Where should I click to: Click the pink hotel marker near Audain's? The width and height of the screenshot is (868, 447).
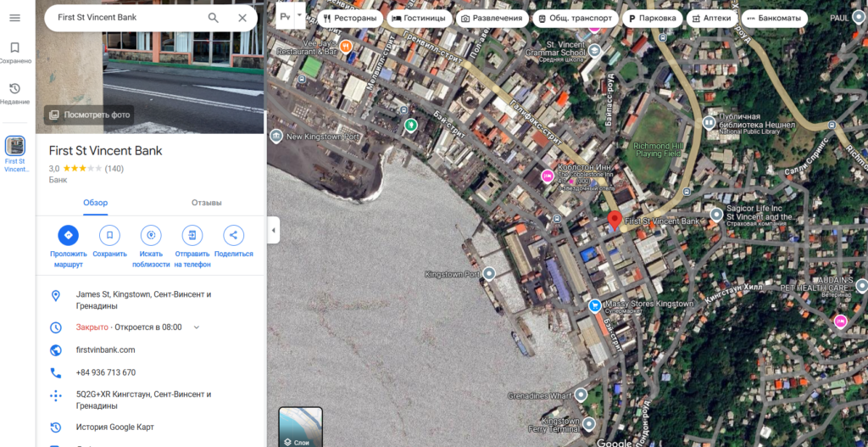[841, 321]
